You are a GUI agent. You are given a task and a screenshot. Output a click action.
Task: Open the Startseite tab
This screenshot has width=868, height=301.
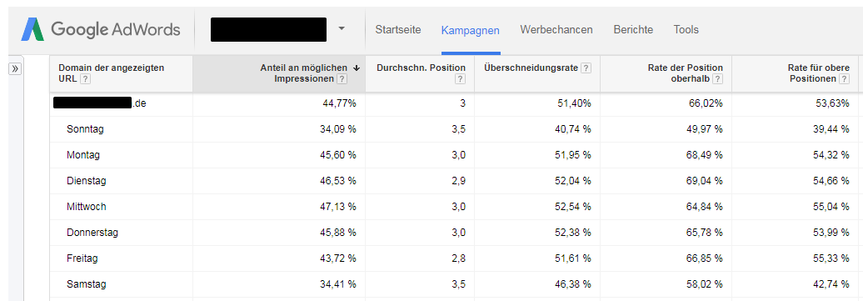coord(398,29)
